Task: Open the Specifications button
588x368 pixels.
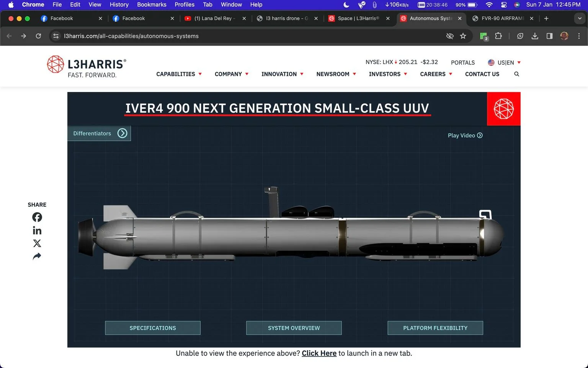Action: (153, 328)
